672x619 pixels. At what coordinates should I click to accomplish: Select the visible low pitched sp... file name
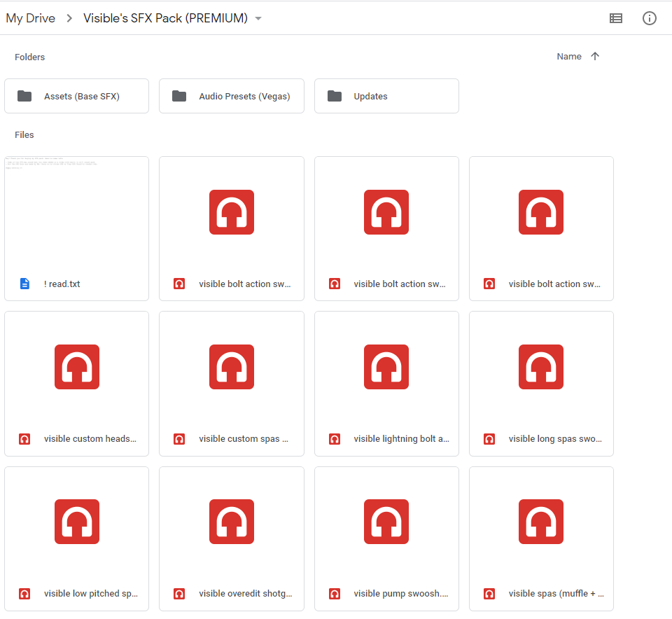pyautogui.click(x=91, y=594)
